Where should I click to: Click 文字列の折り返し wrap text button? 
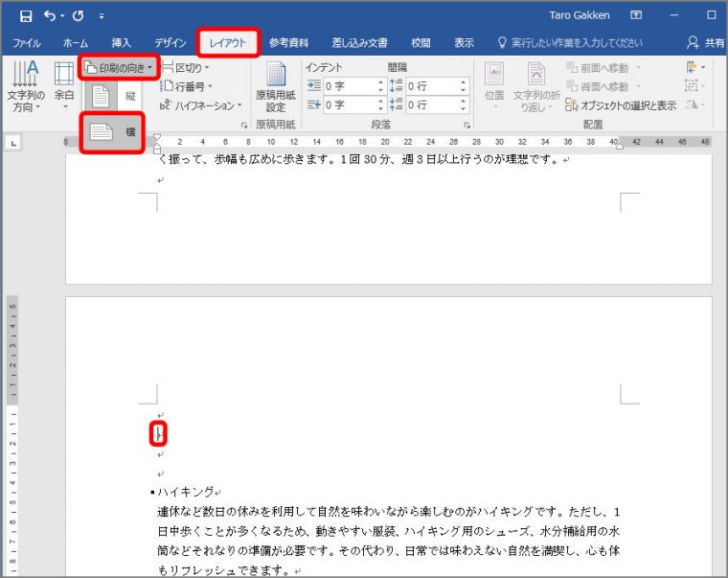pyautogui.click(x=536, y=86)
